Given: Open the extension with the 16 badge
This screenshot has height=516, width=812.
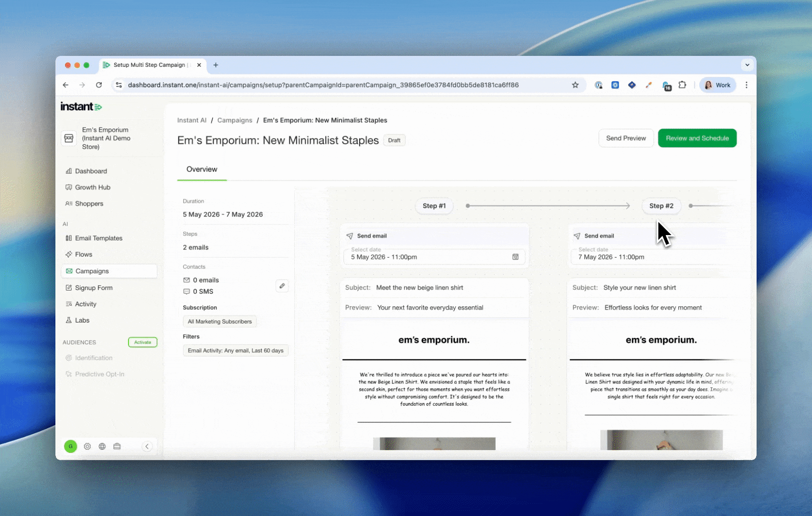Looking at the screenshot, I should pos(667,86).
